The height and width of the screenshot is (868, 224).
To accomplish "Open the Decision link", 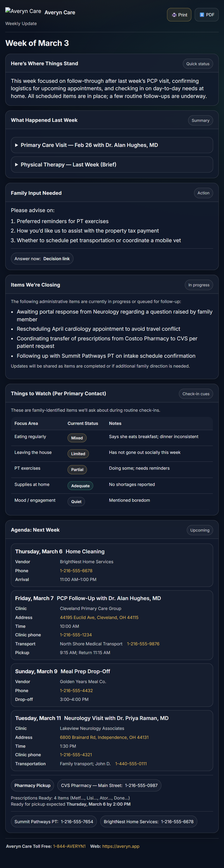I will pyautogui.click(x=56, y=259).
